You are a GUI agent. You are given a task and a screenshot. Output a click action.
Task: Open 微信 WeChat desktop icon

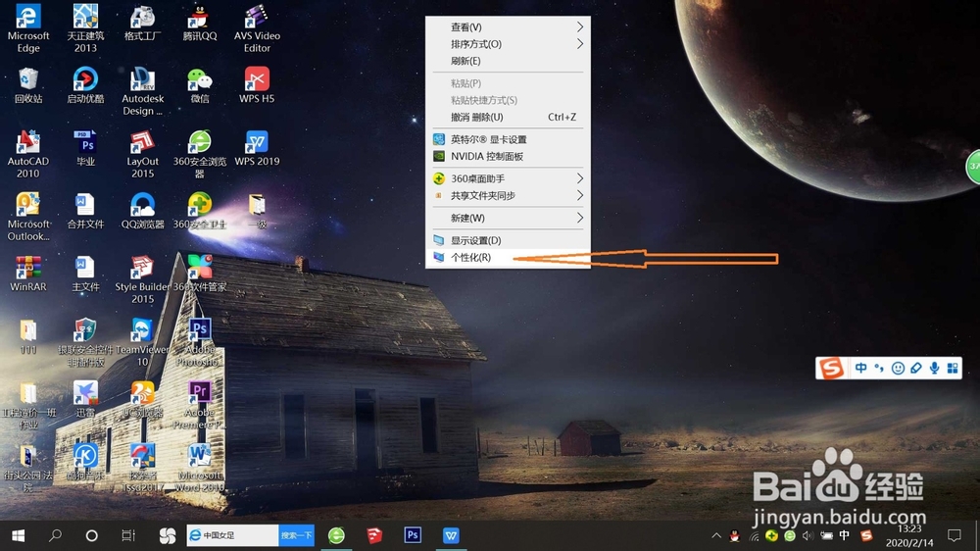199,86
